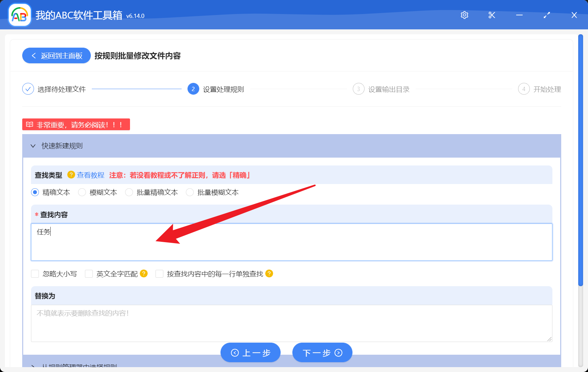Check the 英文全字匹配 option
The height and width of the screenshot is (372, 588).
point(89,274)
